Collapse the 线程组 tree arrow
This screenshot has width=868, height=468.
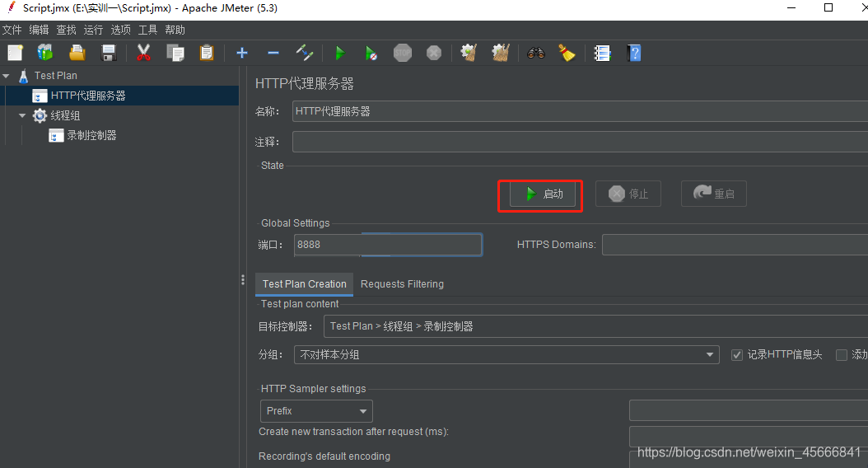(x=22, y=115)
